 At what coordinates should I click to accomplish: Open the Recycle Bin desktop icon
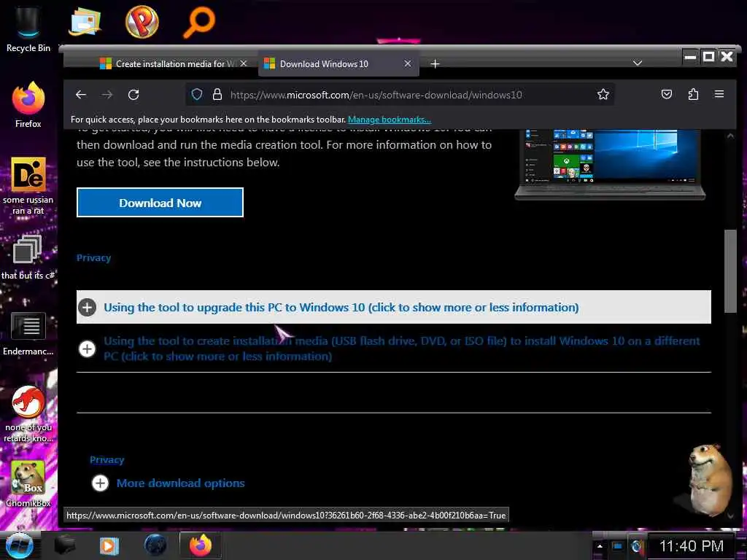(x=28, y=28)
